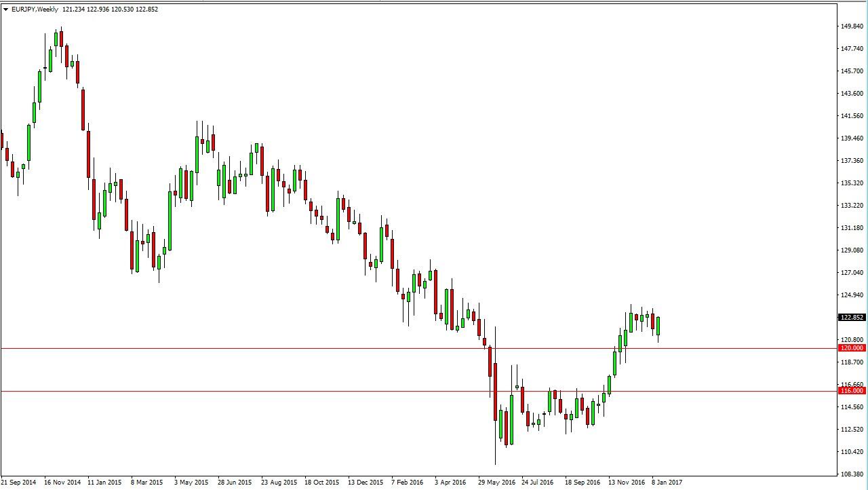
Task: Click the 108.380 label on price axis
Action: coord(851,474)
